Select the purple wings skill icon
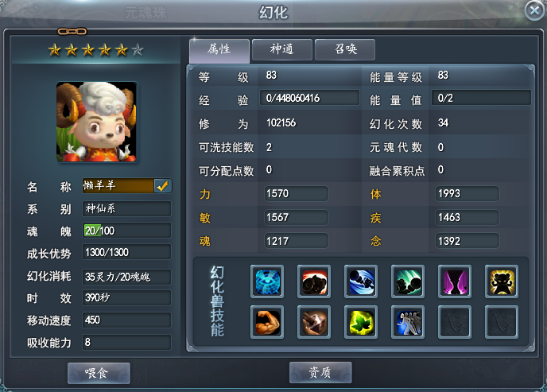The height and width of the screenshot is (392, 547). pos(455,281)
